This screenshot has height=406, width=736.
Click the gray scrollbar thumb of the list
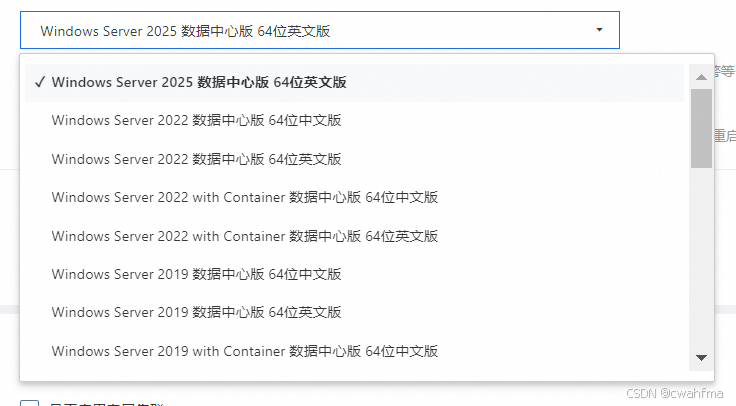pyautogui.click(x=701, y=128)
